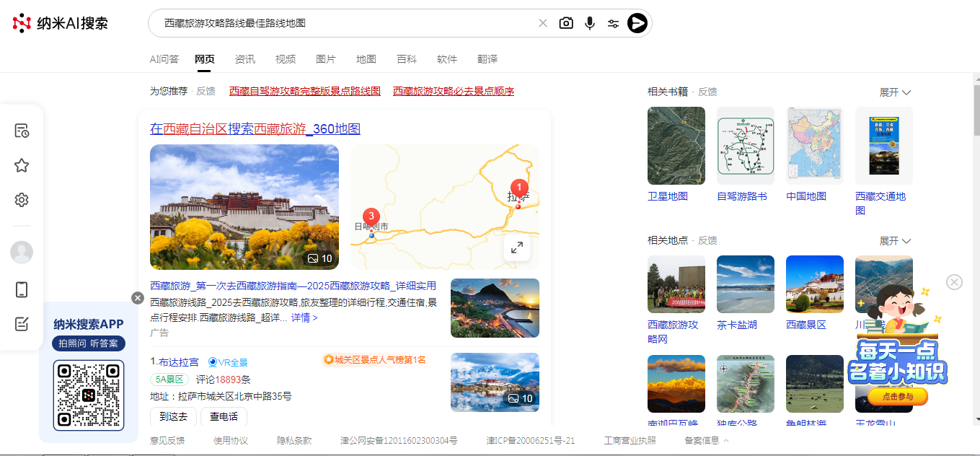Open feedback via the edit sidebar icon
This screenshot has height=456, width=980.
coord(22,324)
